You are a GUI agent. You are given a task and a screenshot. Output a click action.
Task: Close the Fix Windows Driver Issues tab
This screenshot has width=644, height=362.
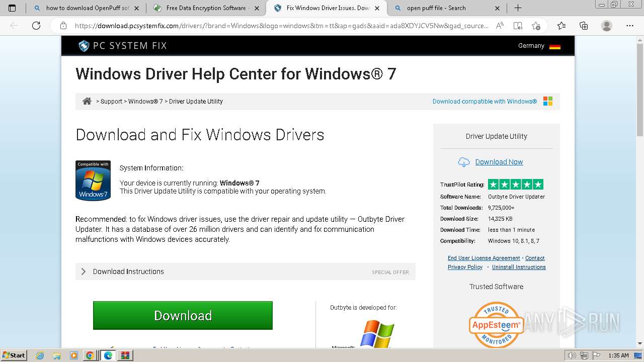(x=377, y=8)
